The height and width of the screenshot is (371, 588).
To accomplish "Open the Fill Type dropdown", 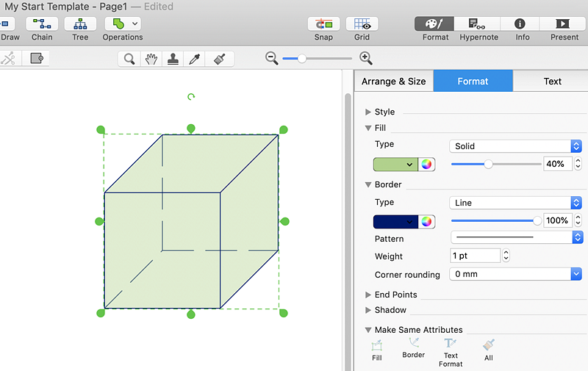I will pyautogui.click(x=515, y=146).
